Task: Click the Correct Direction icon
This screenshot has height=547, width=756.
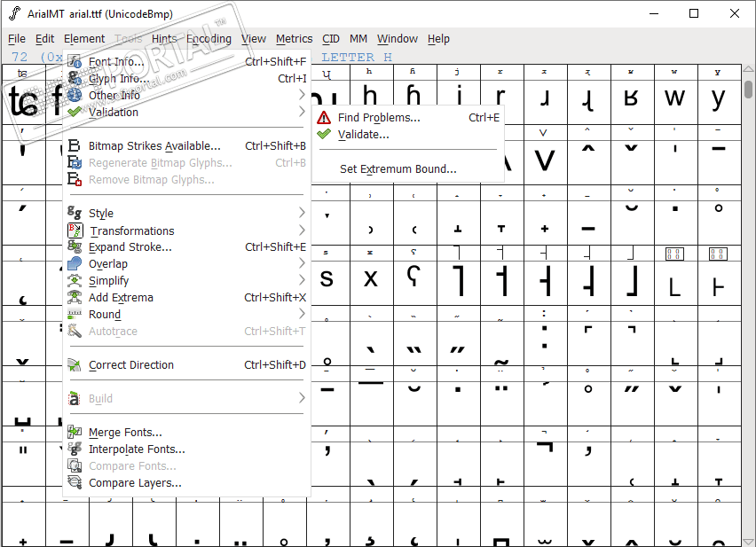Action: click(75, 364)
